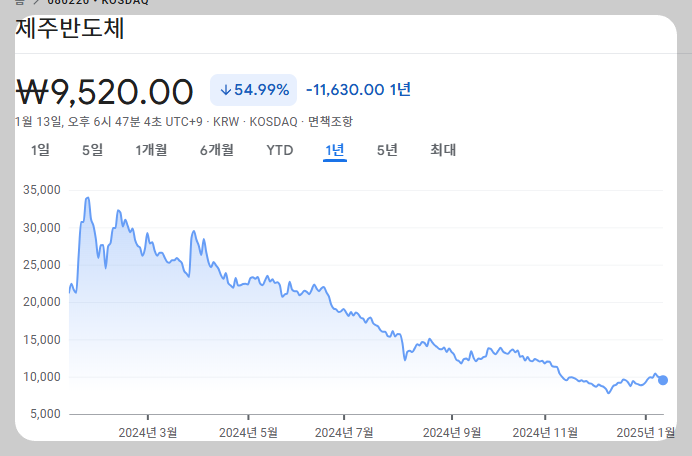
Task: Switch chart to 1개월 range
Action: tap(151, 150)
